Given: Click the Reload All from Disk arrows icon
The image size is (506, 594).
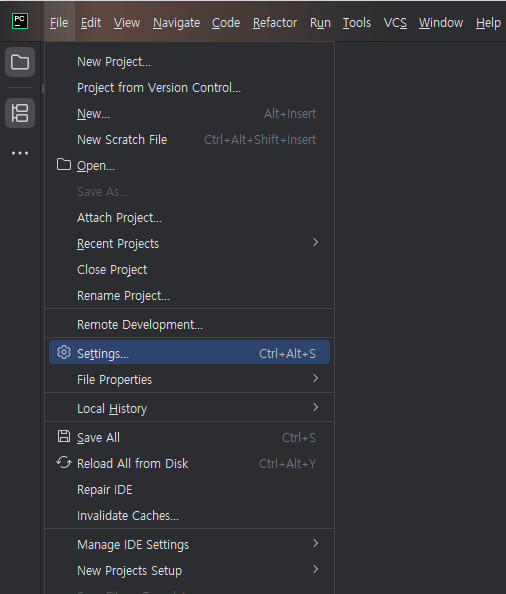Looking at the screenshot, I should coord(64,463).
